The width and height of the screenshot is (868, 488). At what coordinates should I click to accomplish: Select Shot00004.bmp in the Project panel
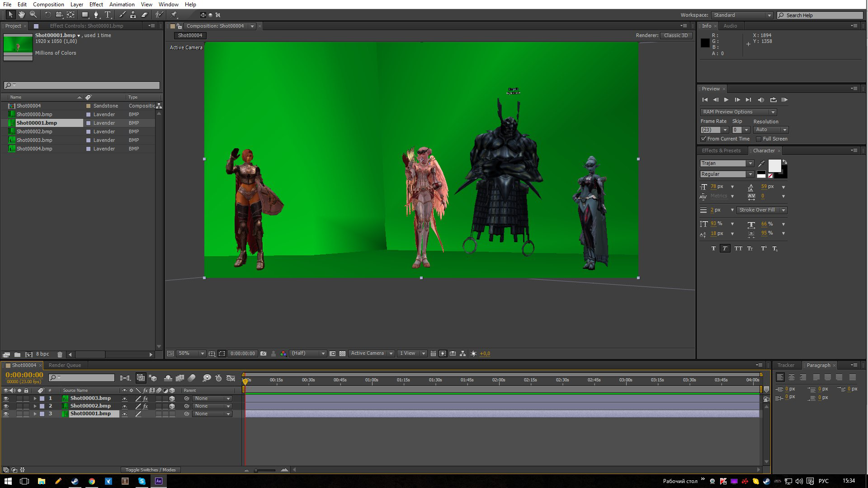pos(34,149)
